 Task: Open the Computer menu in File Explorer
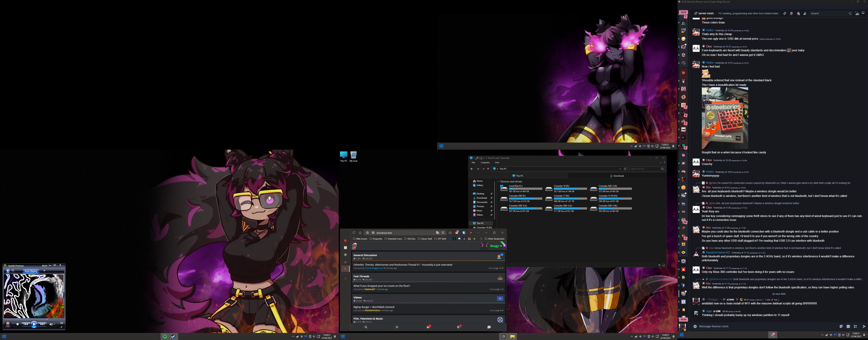click(485, 163)
